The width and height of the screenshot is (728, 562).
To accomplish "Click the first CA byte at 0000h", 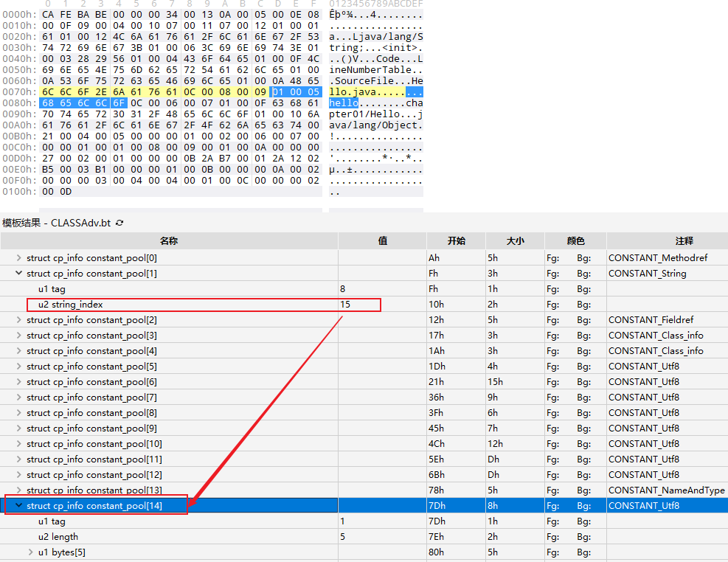I will click(x=48, y=14).
